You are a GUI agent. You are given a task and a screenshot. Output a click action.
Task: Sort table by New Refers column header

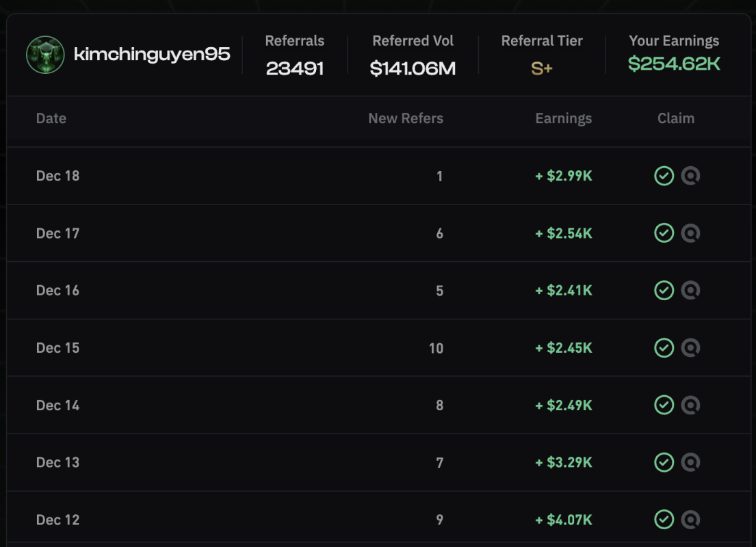pyautogui.click(x=405, y=118)
